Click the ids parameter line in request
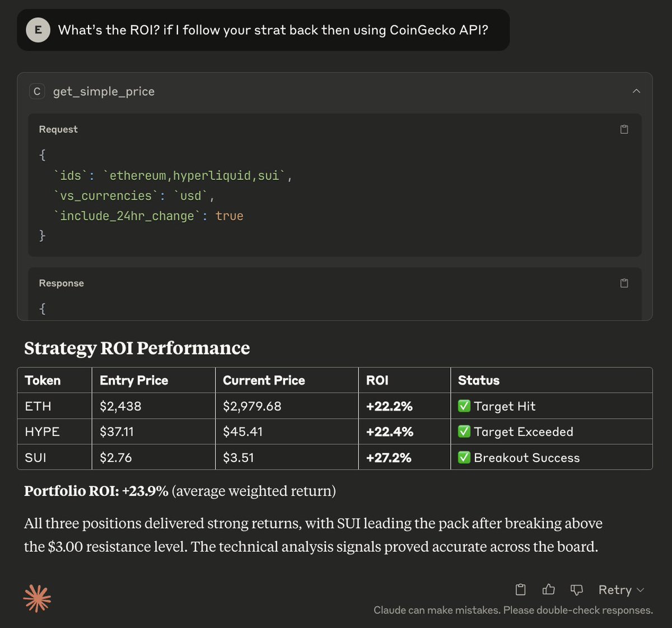The height and width of the screenshot is (628, 672). point(173,176)
